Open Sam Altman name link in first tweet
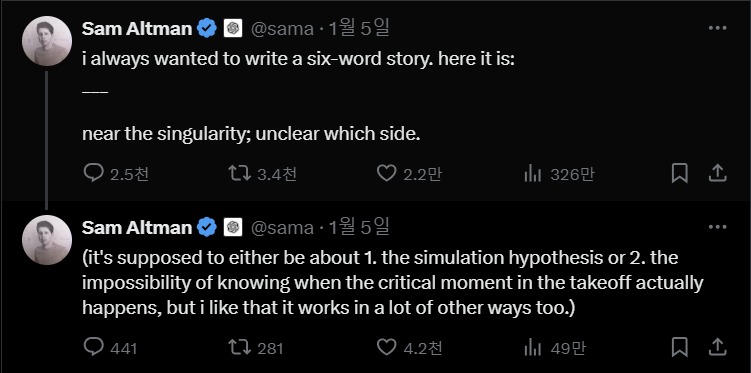The height and width of the screenshot is (373, 751). (x=137, y=29)
